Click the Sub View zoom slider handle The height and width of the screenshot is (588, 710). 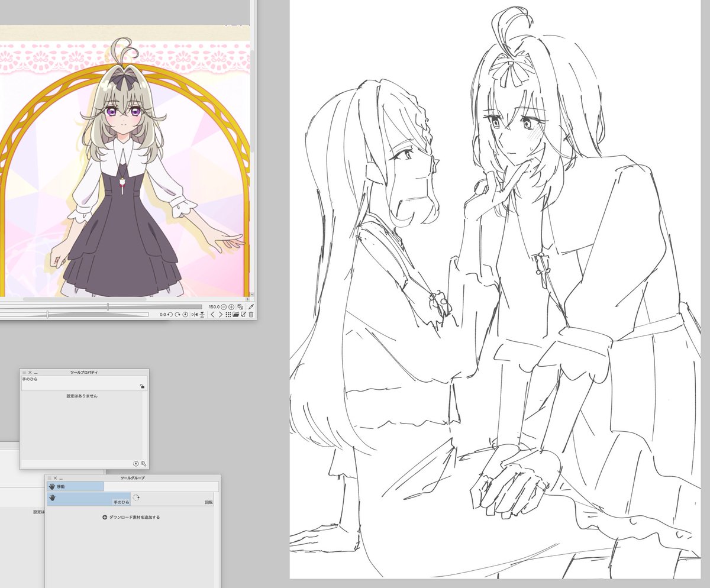pos(108,307)
